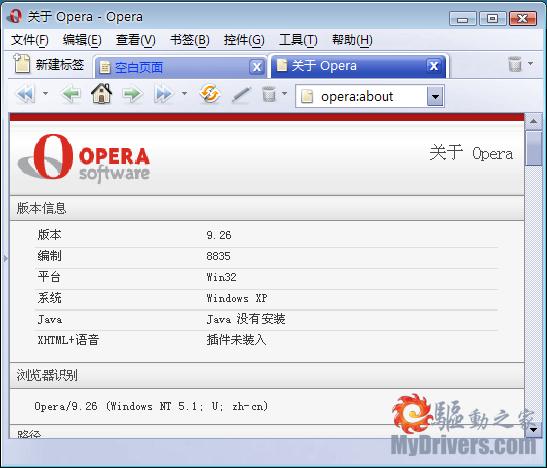Viewport: 547px width, 468px height.
Task: Open the fast forward dropdown arrow
Action: 184,93
